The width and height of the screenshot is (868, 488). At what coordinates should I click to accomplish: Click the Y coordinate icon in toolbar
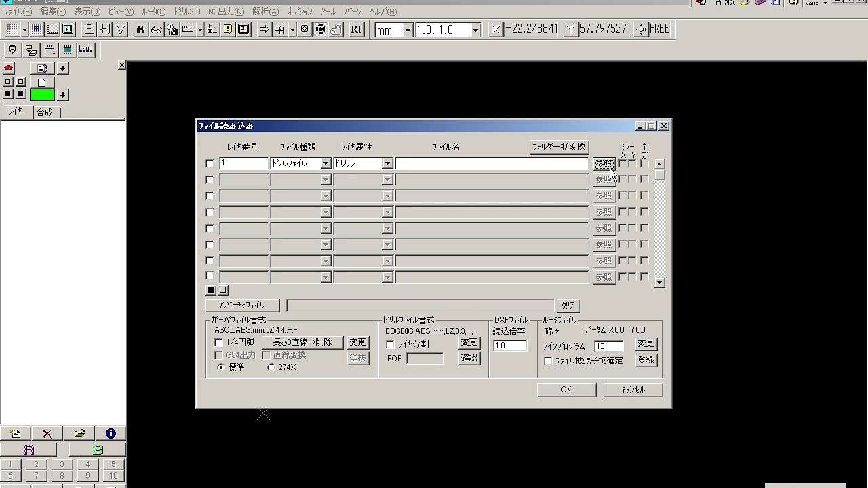coord(570,29)
